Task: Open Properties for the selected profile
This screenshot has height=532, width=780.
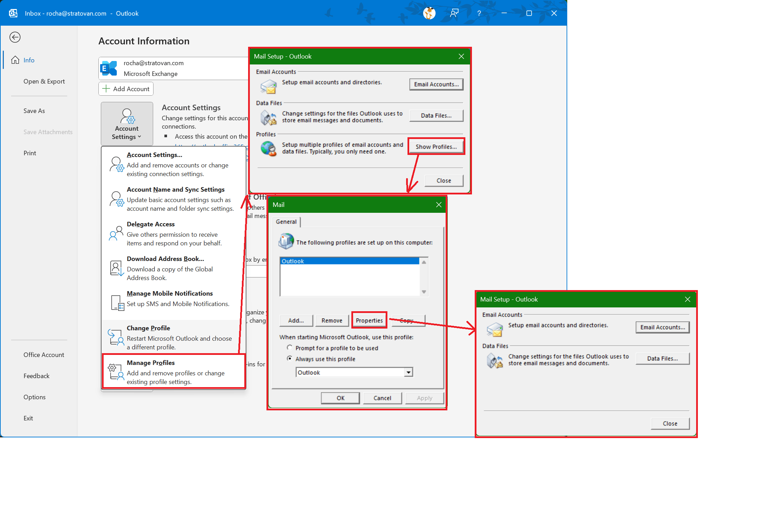Action: click(x=369, y=321)
